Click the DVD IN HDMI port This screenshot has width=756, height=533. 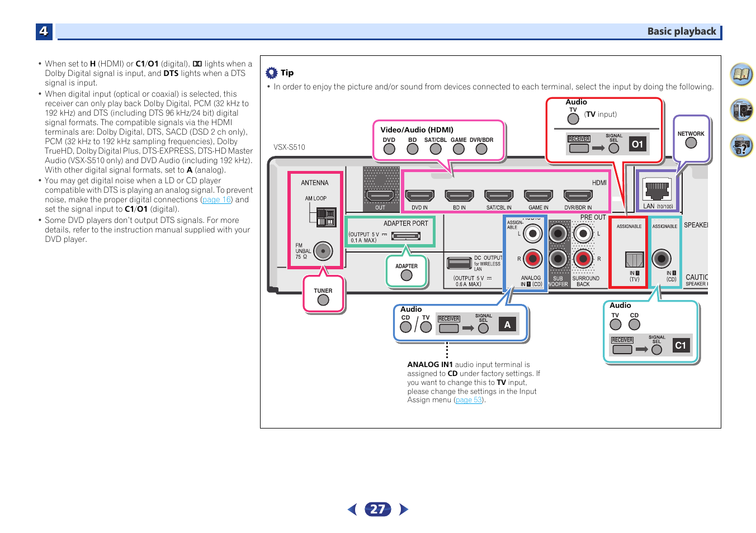(420, 196)
